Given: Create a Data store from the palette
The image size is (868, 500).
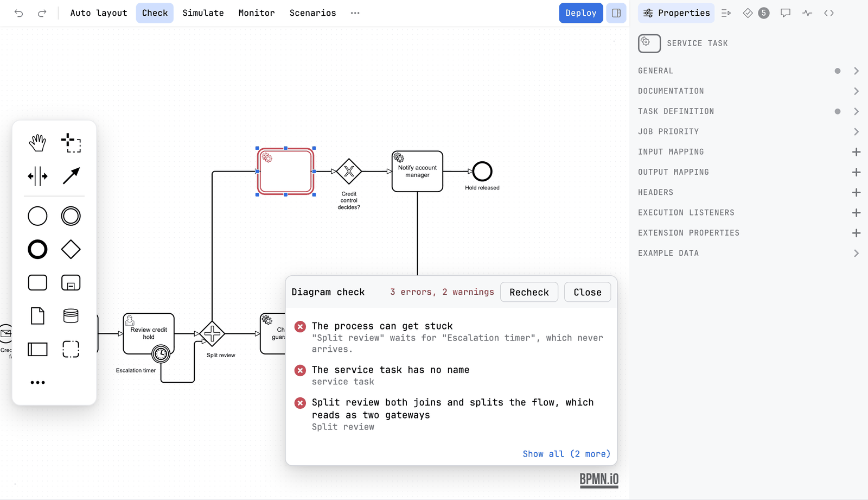Looking at the screenshot, I should coord(71,316).
